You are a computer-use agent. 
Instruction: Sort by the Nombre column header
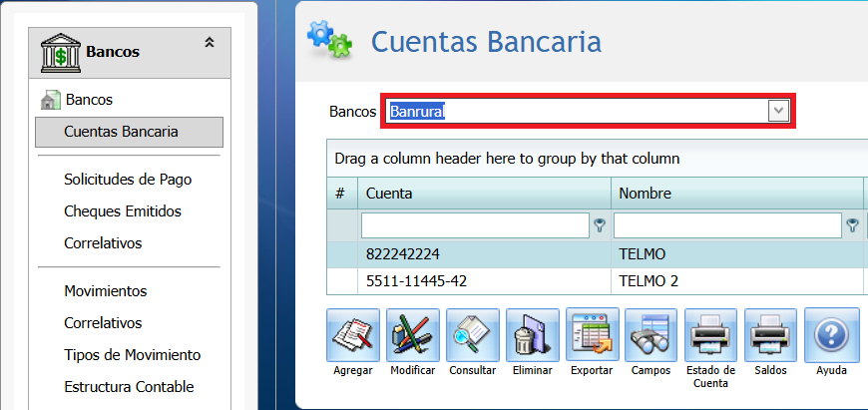pos(737,194)
